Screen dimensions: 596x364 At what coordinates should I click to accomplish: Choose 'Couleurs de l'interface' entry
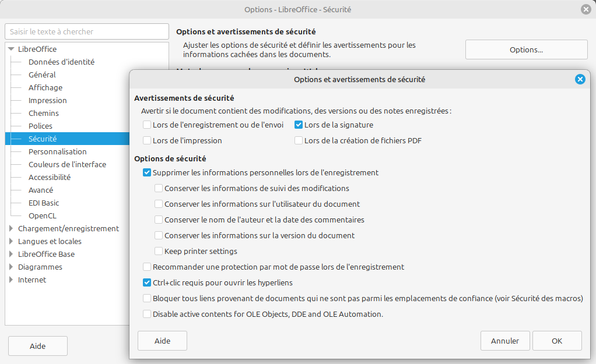pyautogui.click(x=67, y=165)
